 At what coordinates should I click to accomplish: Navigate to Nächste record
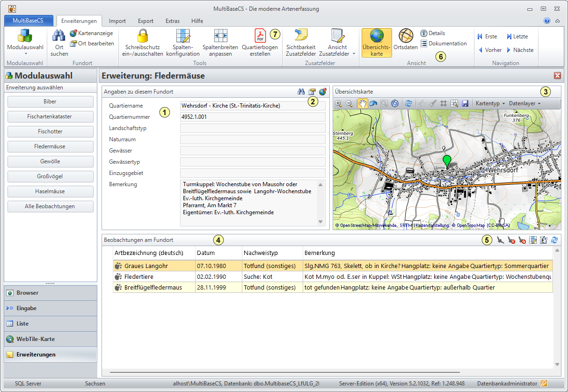point(519,50)
